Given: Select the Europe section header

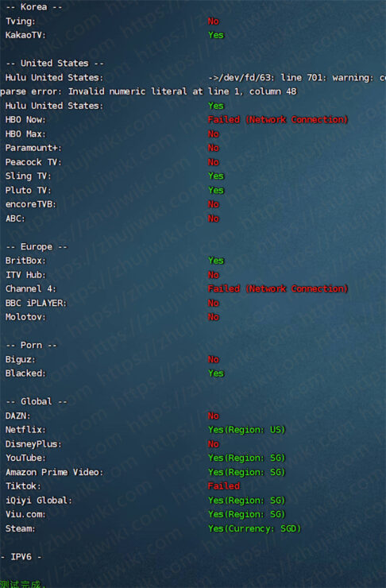Looking at the screenshot, I should click(x=37, y=247).
